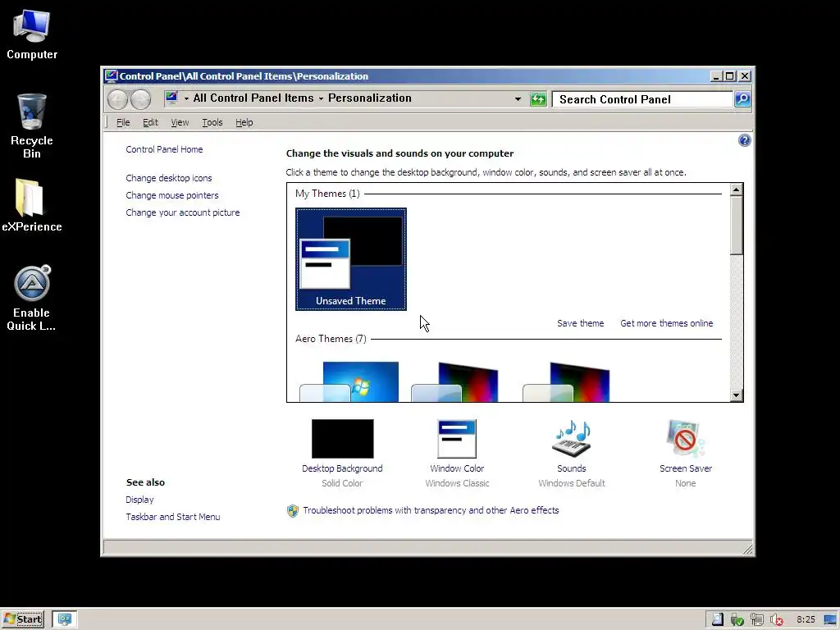Open the Help menu
Image resolution: width=840 pixels, height=630 pixels.
244,123
